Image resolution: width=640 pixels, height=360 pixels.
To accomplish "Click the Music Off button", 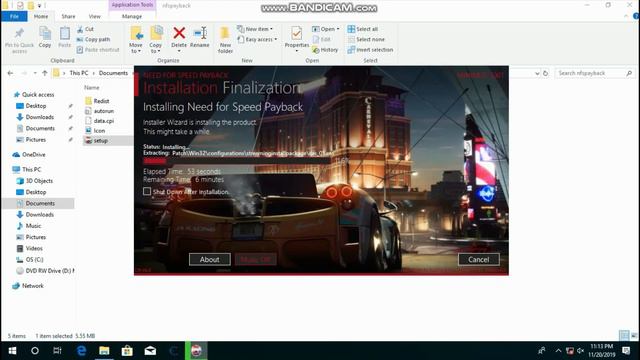I will click(x=256, y=260).
